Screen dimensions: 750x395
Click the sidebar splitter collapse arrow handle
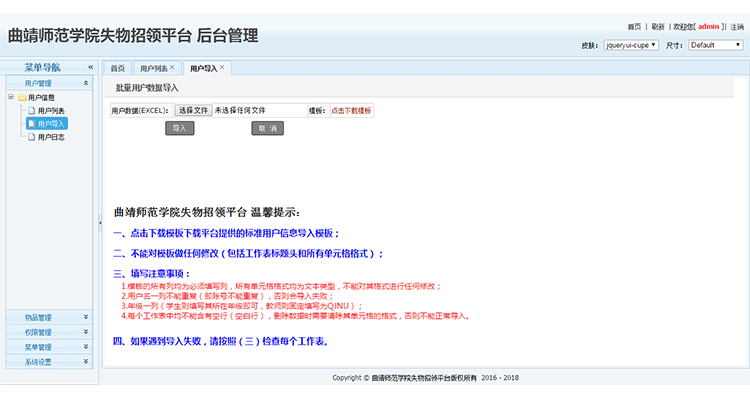tap(100, 222)
